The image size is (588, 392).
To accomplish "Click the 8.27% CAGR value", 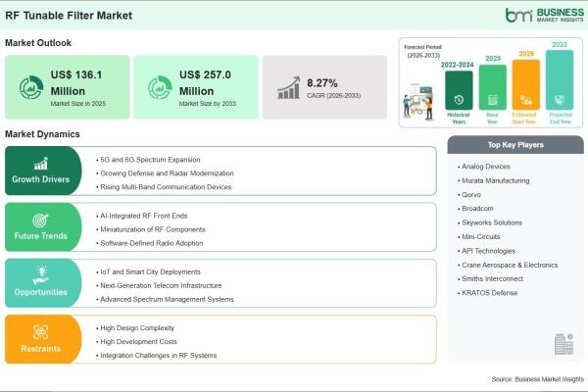I will pos(322,83).
